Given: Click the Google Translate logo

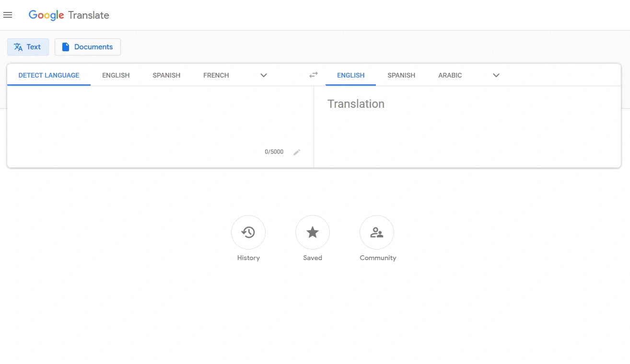Looking at the screenshot, I should tap(69, 15).
